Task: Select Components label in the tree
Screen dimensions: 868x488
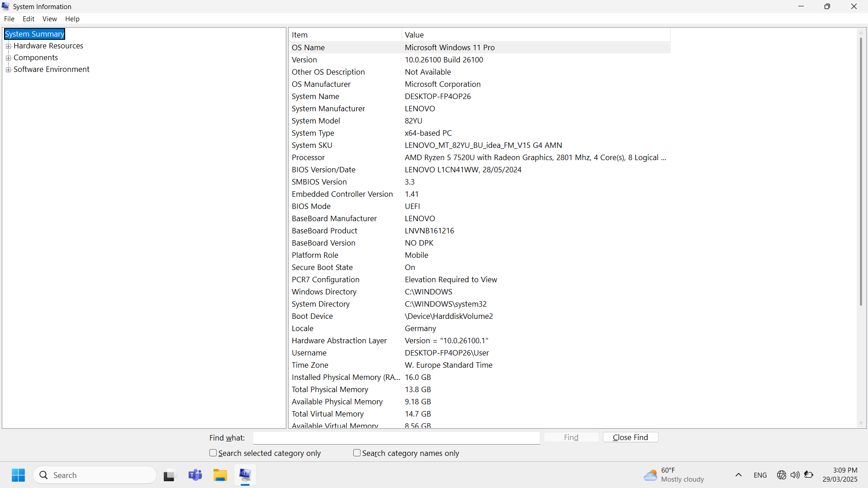Action: [x=36, y=57]
